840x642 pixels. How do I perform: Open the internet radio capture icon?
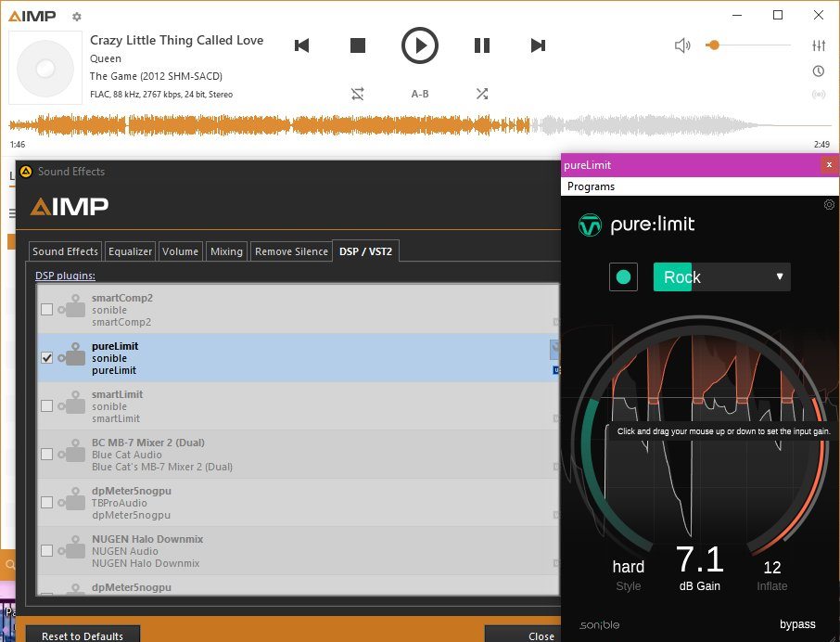point(819,95)
